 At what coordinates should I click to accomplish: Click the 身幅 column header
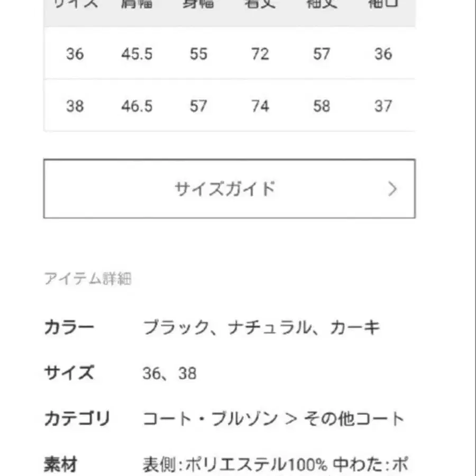click(198, 5)
